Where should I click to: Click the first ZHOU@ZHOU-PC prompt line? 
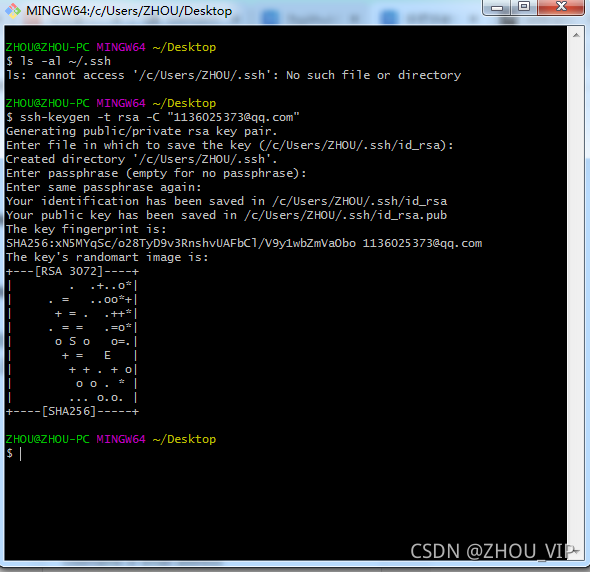pyautogui.click(x=111, y=47)
